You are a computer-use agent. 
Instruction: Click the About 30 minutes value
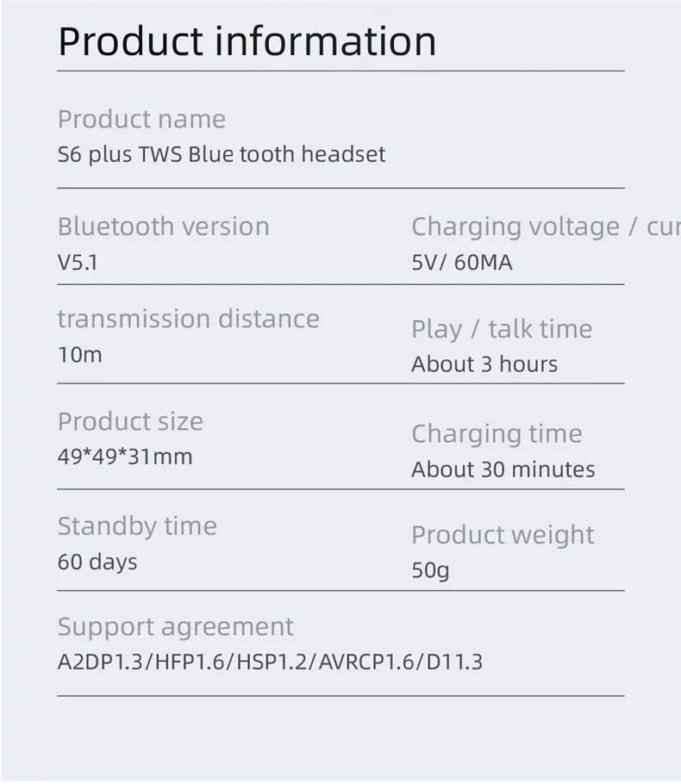point(503,470)
